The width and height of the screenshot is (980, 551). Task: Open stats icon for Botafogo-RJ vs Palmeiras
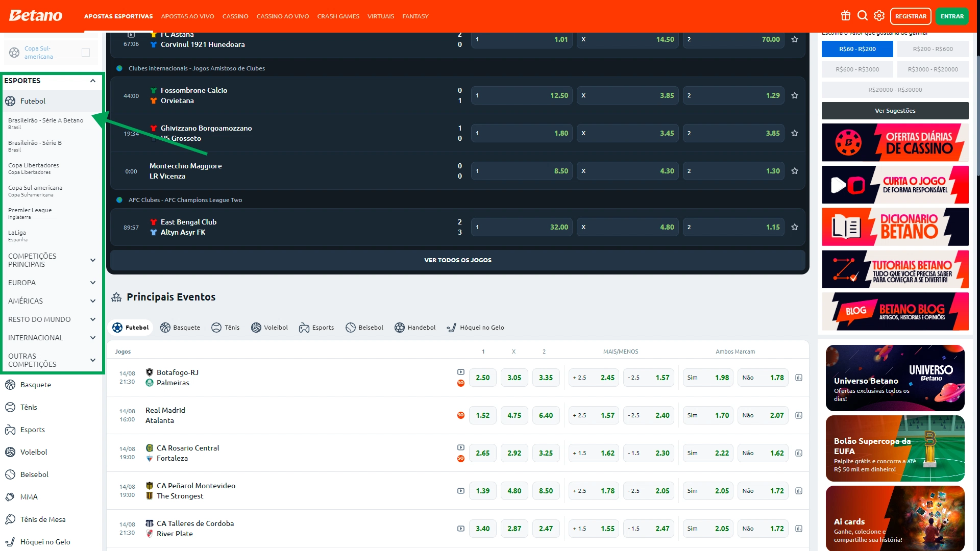pos(799,378)
